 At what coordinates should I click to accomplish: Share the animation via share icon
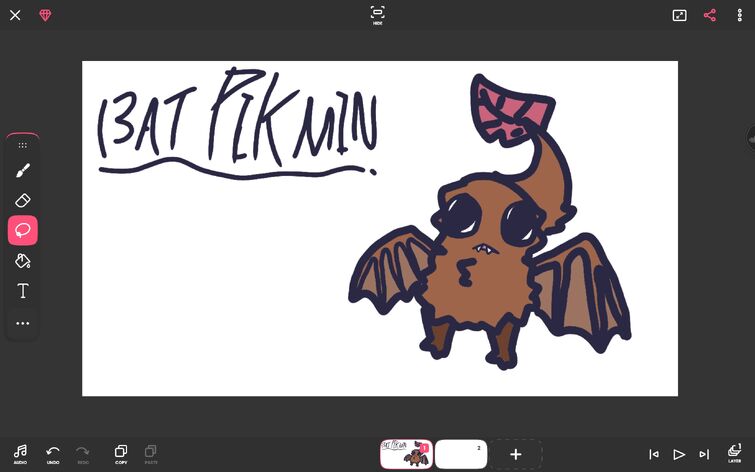click(710, 15)
